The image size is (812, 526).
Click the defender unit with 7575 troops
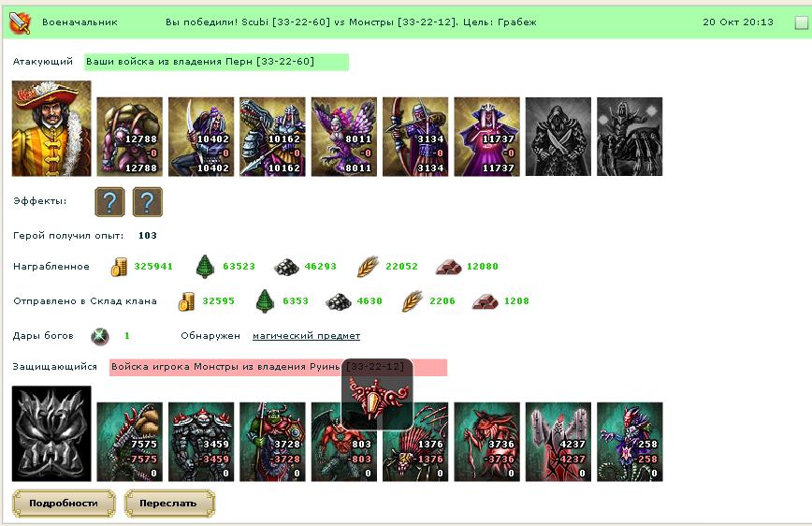[x=129, y=442]
